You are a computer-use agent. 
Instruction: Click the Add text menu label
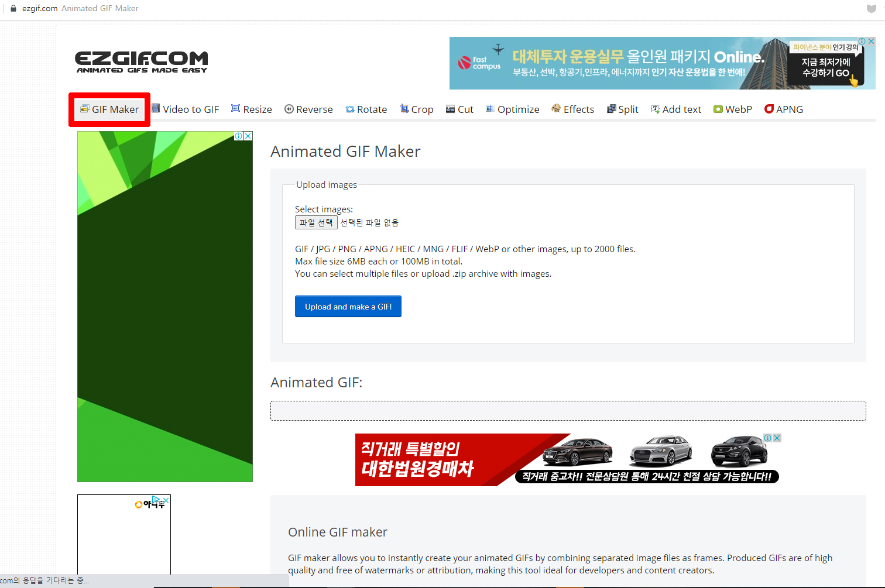[682, 109]
